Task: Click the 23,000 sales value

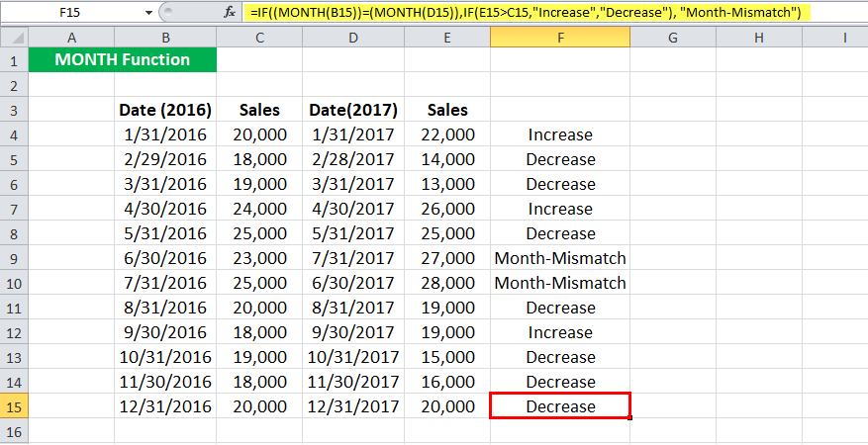Action: point(259,258)
